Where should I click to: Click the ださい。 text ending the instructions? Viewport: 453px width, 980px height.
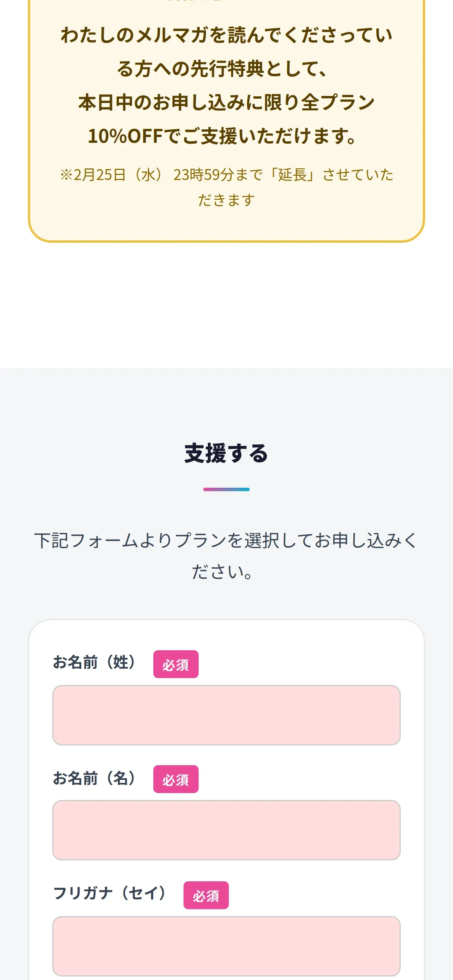222,572
